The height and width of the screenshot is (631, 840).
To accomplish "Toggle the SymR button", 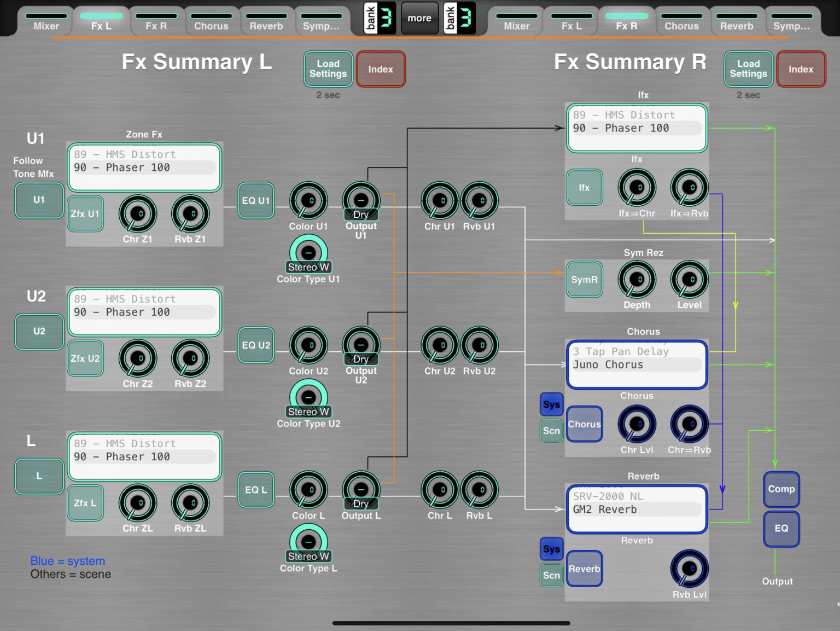I will (x=584, y=279).
